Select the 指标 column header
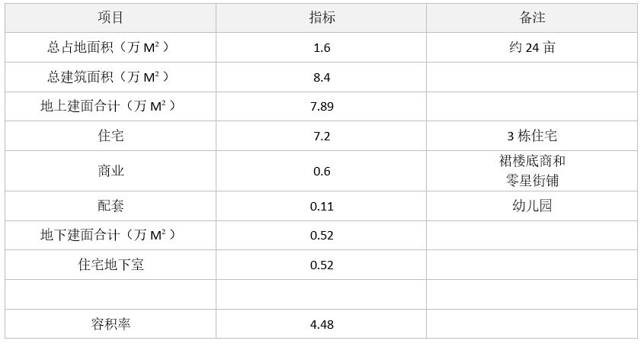The height and width of the screenshot is (344, 644). (322, 18)
